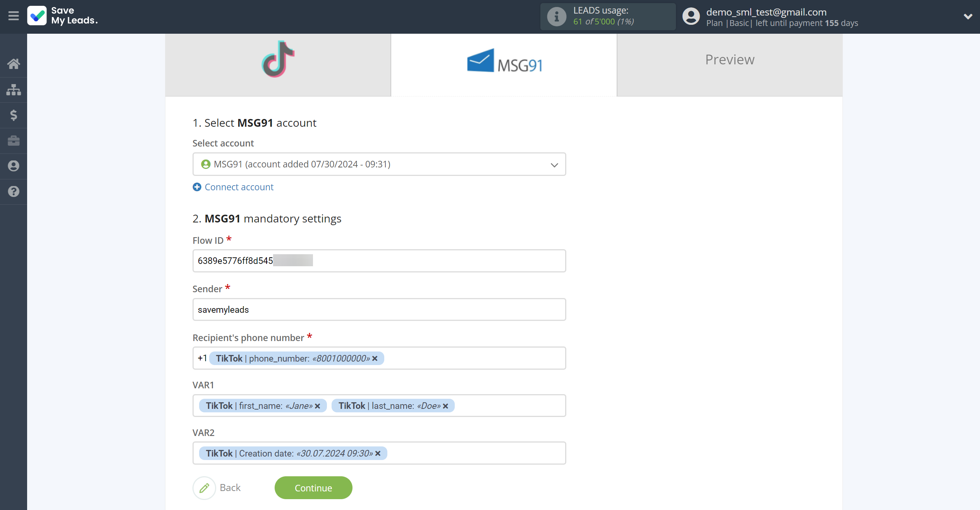Screen dimensions: 980x510
Task: Remove the first_name Jane tag
Action: [317, 406]
